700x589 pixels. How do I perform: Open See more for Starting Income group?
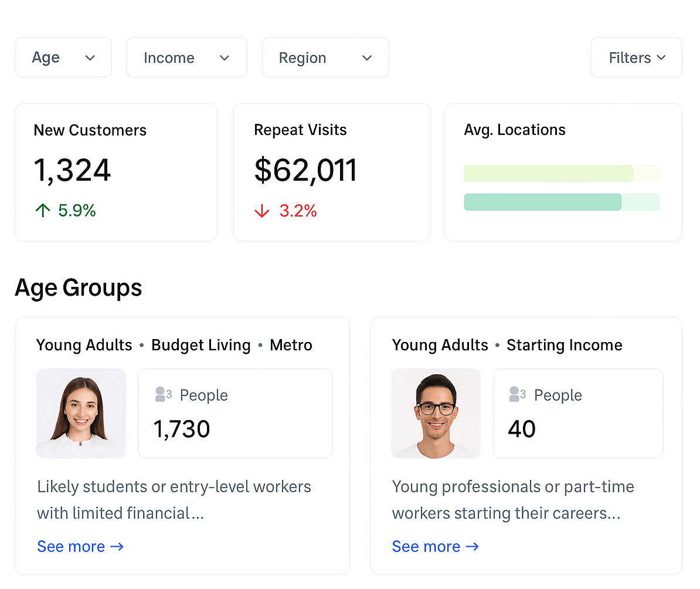point(435,546)
